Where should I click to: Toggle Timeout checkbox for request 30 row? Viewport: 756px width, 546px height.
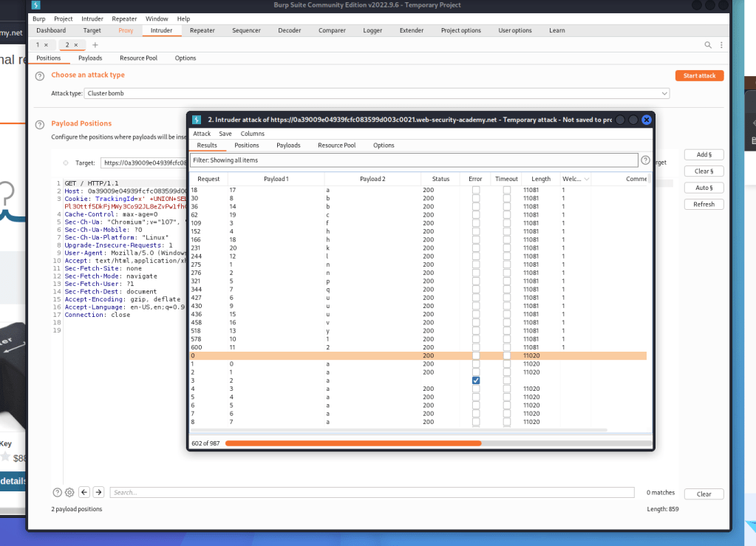pyautogui.click(x=506, y=199)
